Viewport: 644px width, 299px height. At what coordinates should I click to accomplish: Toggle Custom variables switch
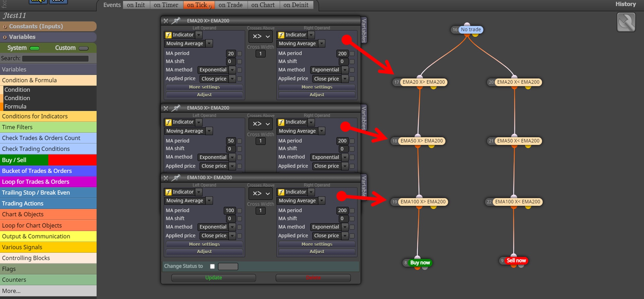pos(84,48)
